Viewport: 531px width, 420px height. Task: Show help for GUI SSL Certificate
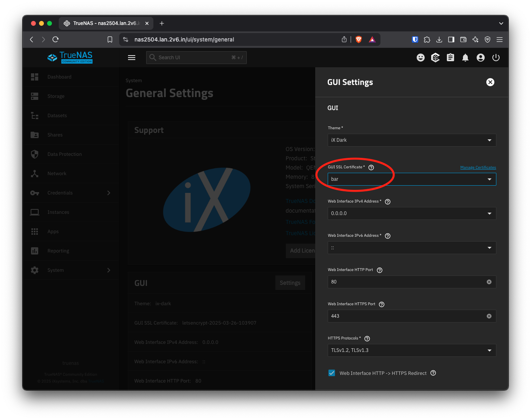[x=371, y=168]
